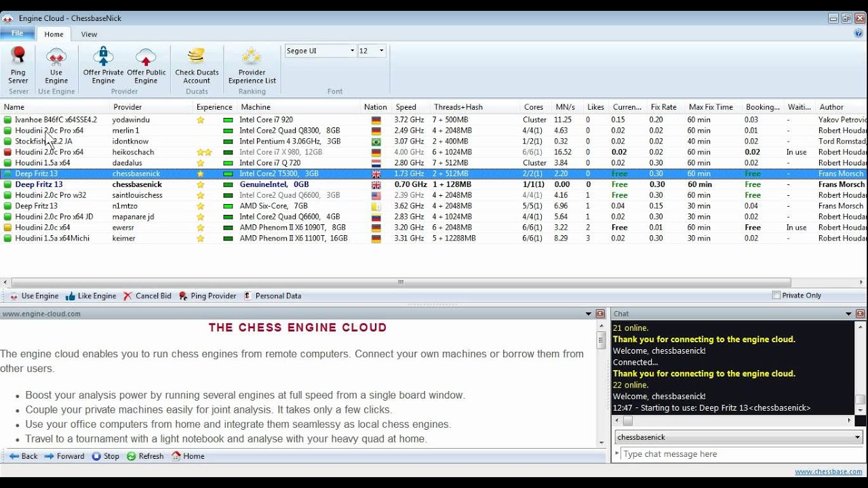868x488 pixels.
Task: Sort by the Likes column header
Action: 596,107
